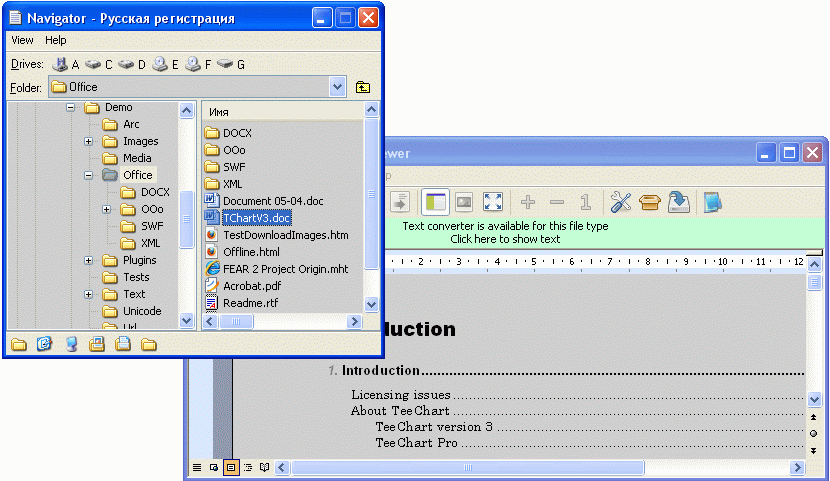Expand the Images folder tree node
The image size is (830, 481).
[88, 141]
